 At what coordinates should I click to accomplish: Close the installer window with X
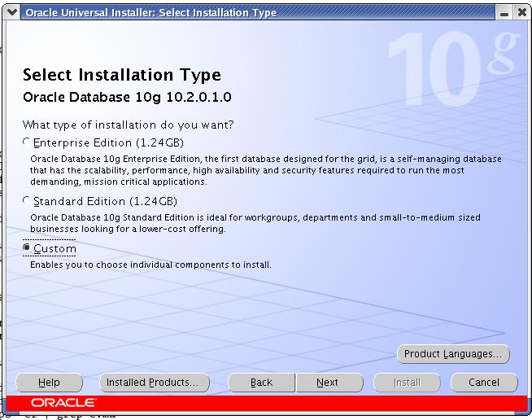pos(521,13)
